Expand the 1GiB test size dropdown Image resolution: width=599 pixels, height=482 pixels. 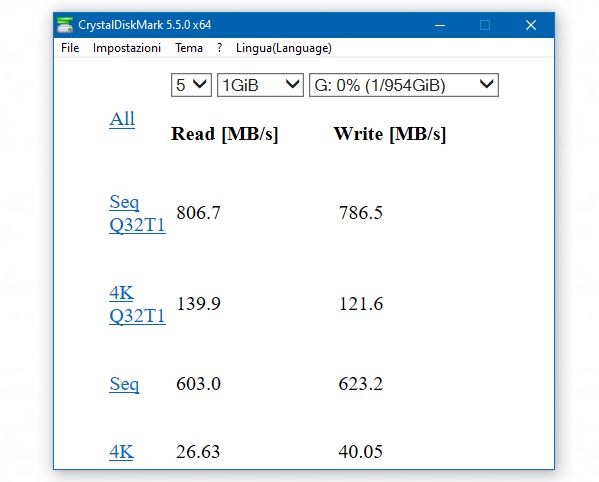click(x=260, y=85)
